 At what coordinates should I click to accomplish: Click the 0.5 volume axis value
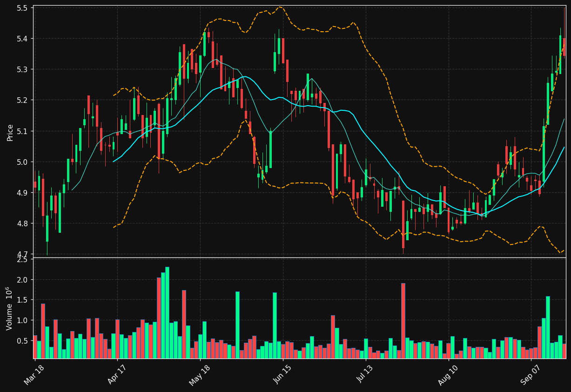click(x=22, y=341)
